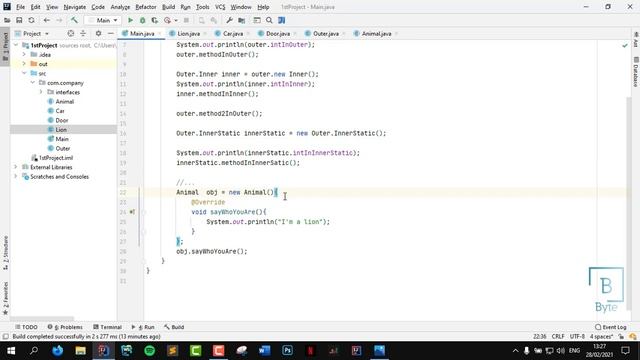Open the Analyze menu

[120, 7]
